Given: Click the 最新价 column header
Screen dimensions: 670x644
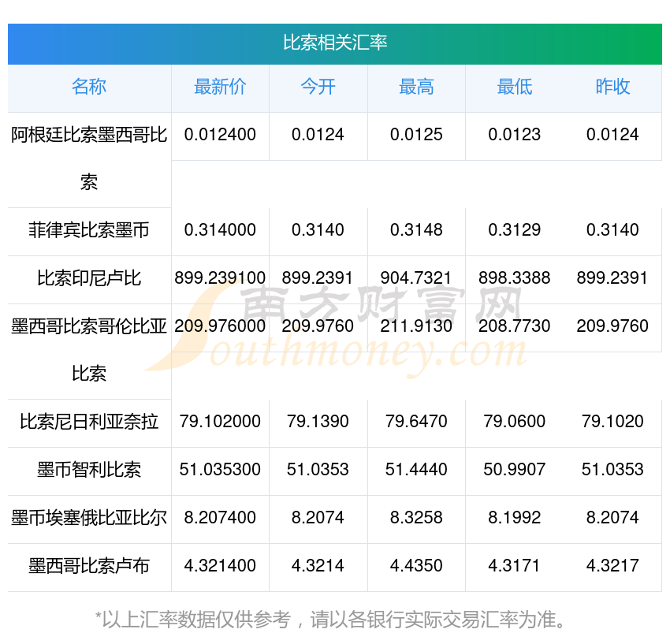Looking at the screenshot, I should [220, 87].
